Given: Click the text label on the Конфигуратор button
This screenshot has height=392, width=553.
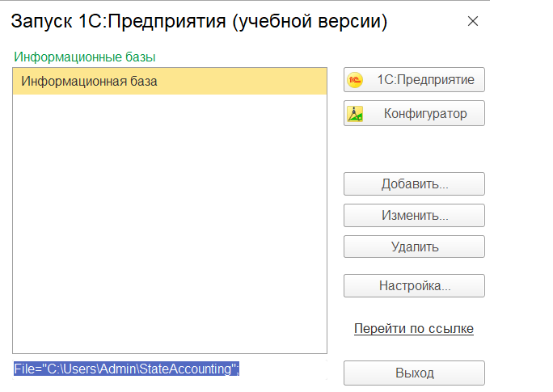Looking at the screenshot, I should point(425,114).
